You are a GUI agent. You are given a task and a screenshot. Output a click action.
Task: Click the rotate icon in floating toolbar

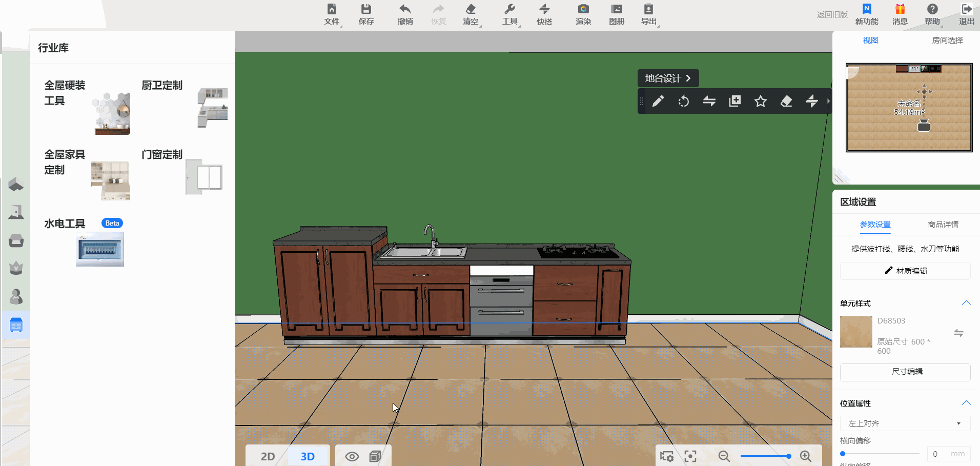684,102
